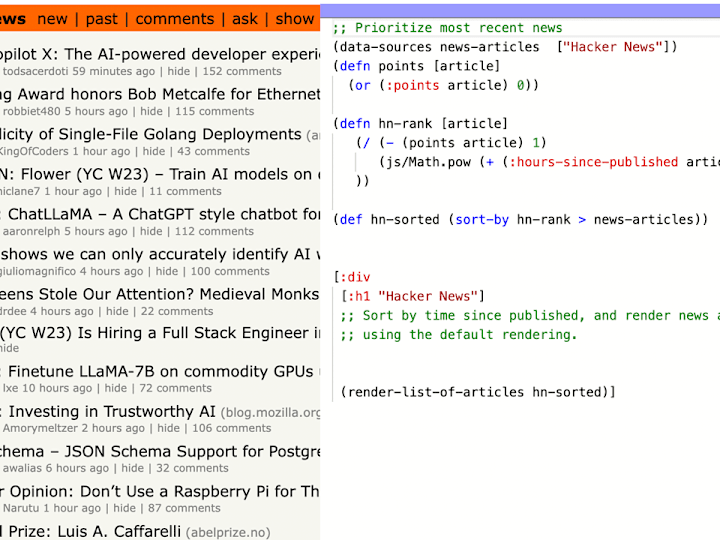The height and width of the screenshot is (540, 720).
Task: Open the Medieval Monks story
Action: [160, 294]
